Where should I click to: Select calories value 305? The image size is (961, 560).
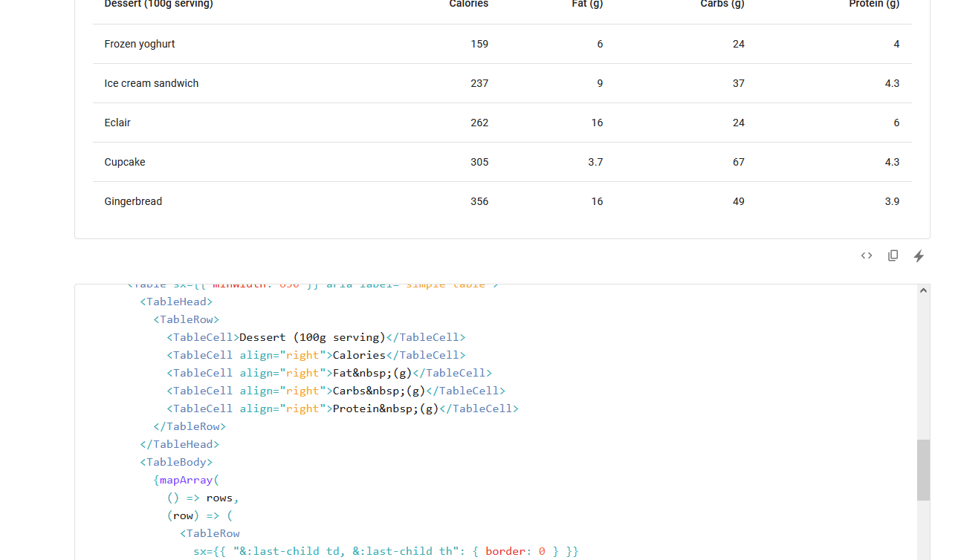point(479,162)
